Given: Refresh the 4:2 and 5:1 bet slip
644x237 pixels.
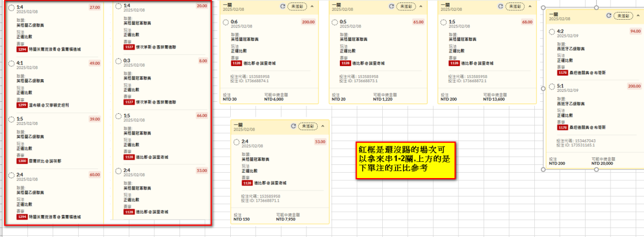Looking at the screenshot, I should point(609,15).
